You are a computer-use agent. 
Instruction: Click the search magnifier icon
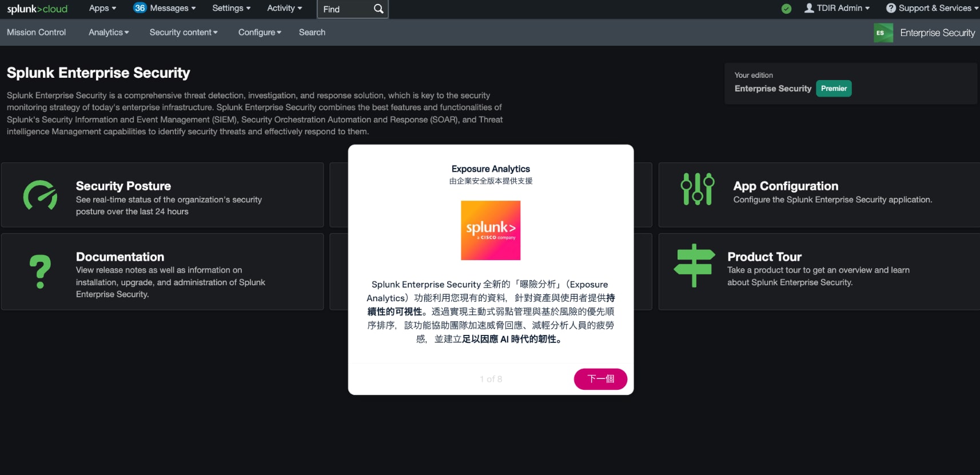pyautogui.click(x=379, y=9)
